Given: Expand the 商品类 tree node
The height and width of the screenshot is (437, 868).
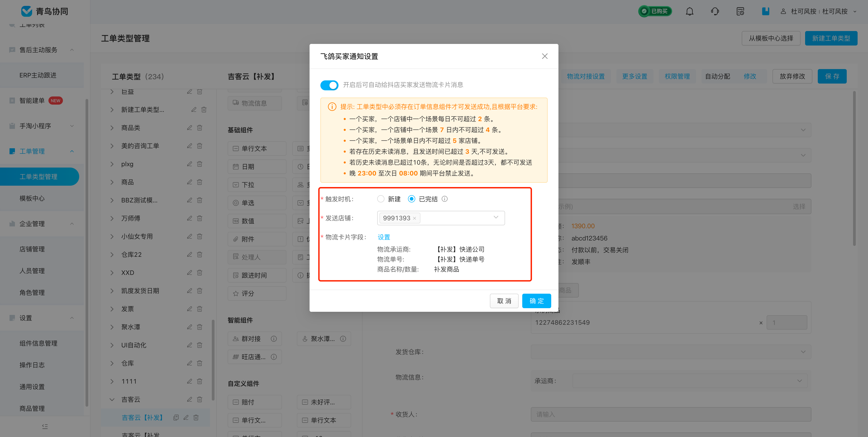Looking at the screenshot, I should [112, 128].
